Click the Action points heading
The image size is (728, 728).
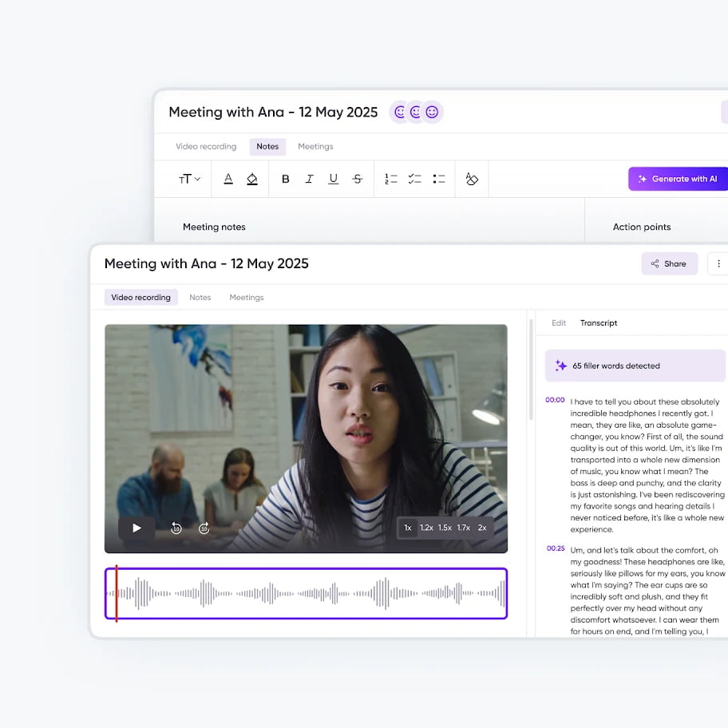pos(642,227)
